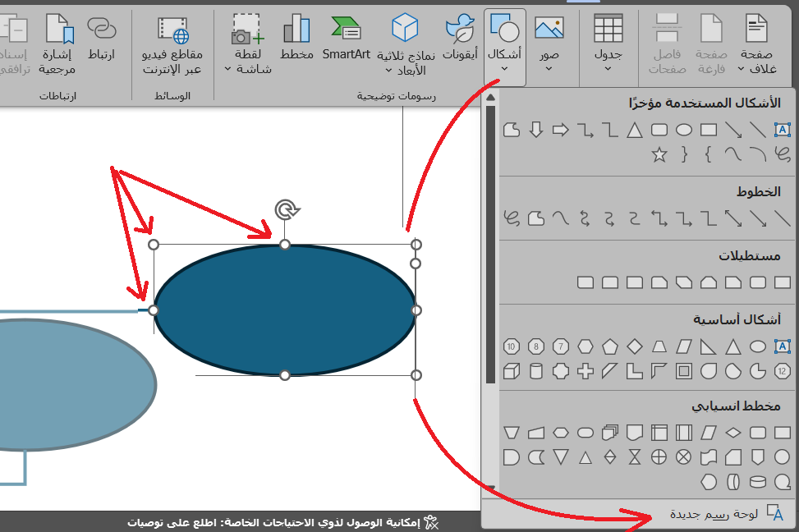Pick the flowchart decision diamond shape

(733, 432)
